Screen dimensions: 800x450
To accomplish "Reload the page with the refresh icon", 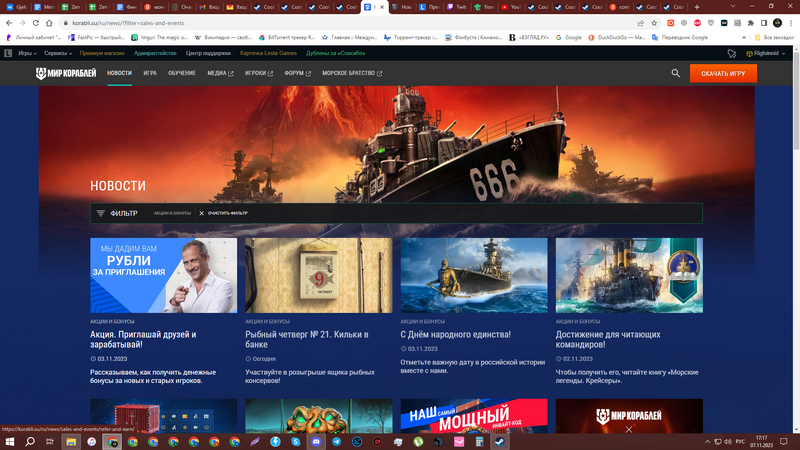I will tap(36, 23).
